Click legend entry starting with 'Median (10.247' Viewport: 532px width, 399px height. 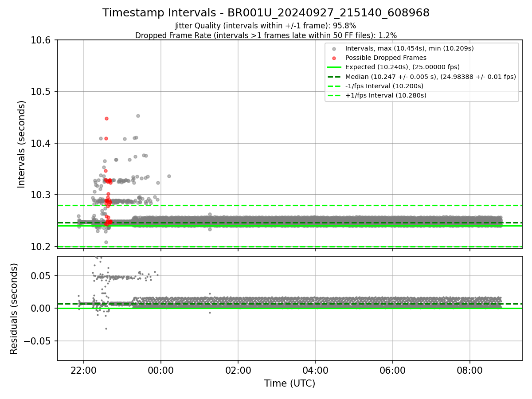(x=430, y=77)
